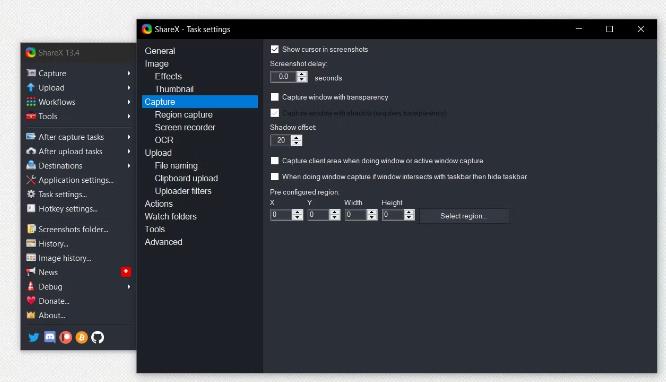The height and width of the screenshot is (382, 666).
Task: Expand the Tools submenu arrow in main window
Action: click(129, 116)
